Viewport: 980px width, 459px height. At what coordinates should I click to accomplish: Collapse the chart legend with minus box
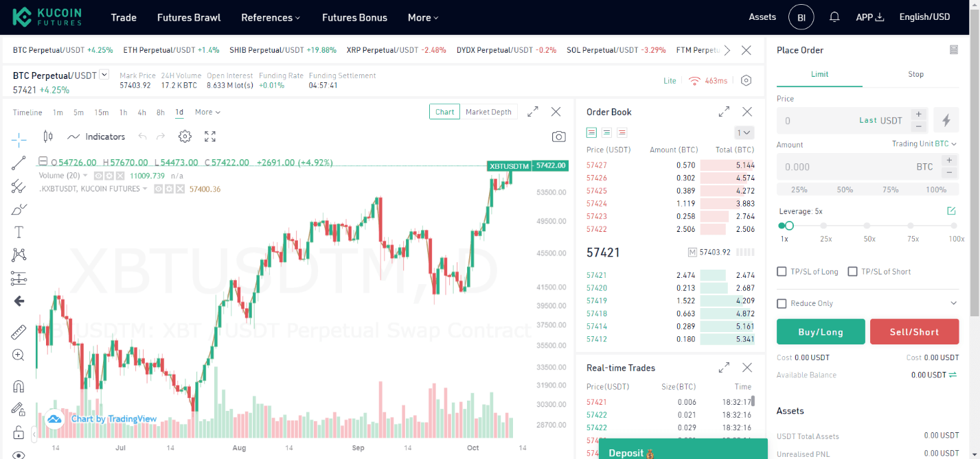point(43,163)
